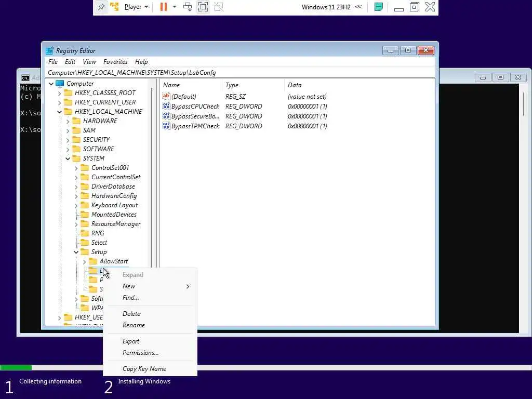The image size is (532, 399).
Task: Click the VMware library icon beside Player
Action: pos(115,7)
